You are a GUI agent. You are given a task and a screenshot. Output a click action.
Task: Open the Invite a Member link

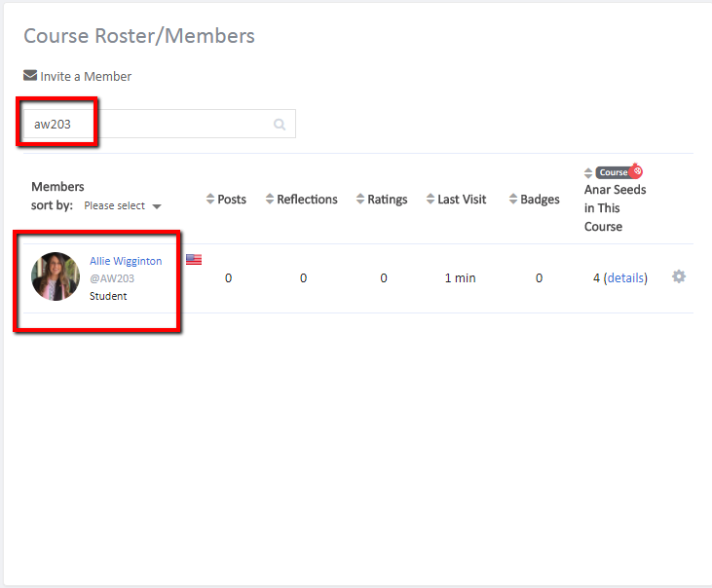coord(86,76)
